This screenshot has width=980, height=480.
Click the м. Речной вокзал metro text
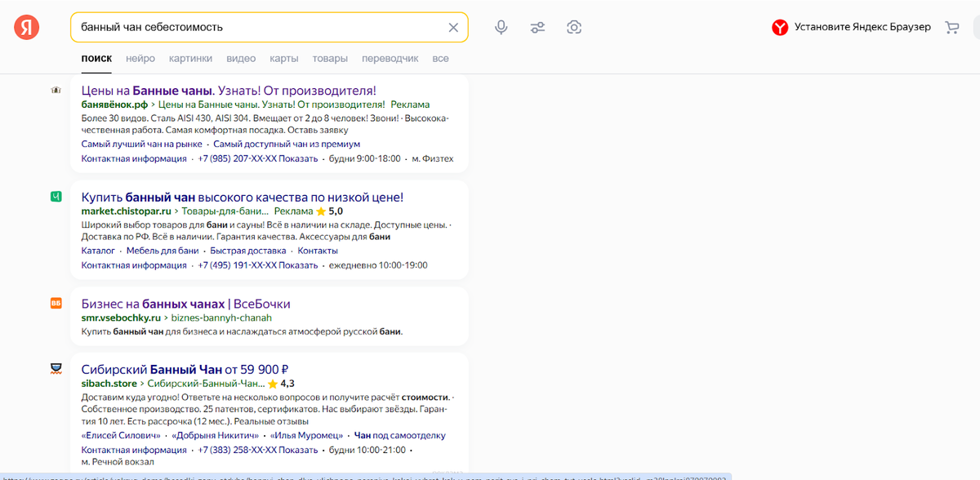118,464
